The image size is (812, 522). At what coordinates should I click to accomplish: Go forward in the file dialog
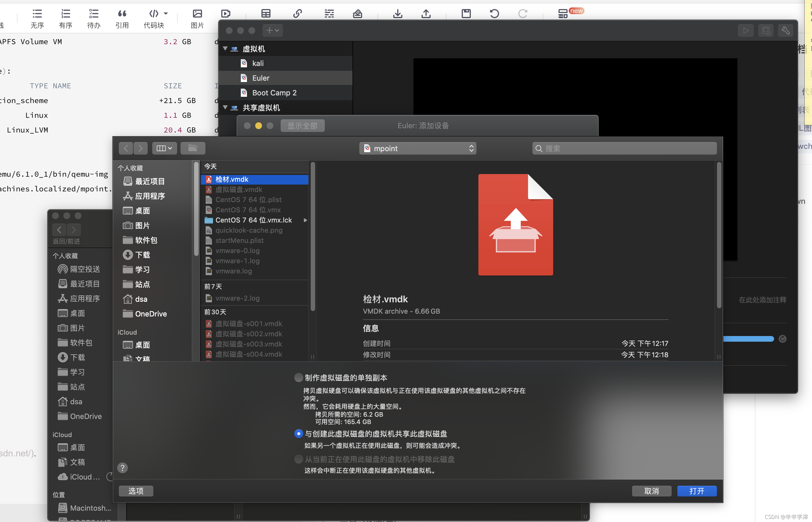(x=141, y=148)
